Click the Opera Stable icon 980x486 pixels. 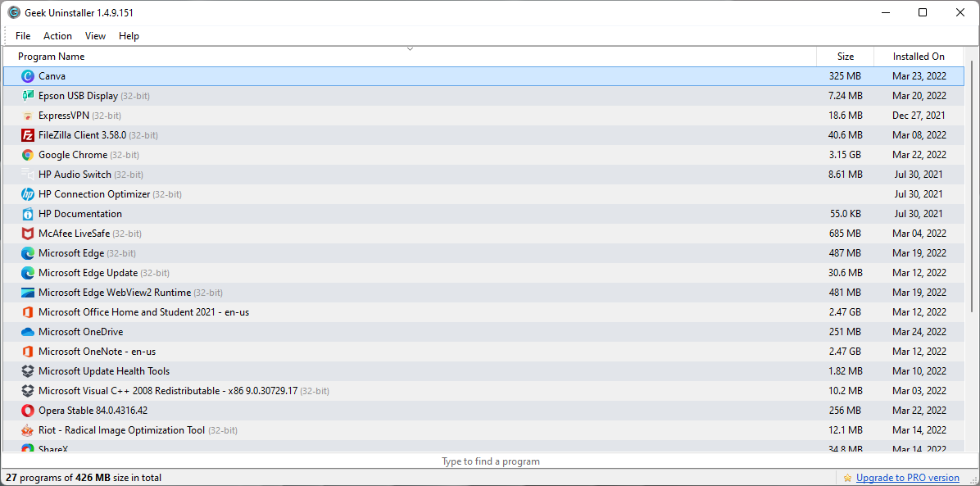coord(28,411)
